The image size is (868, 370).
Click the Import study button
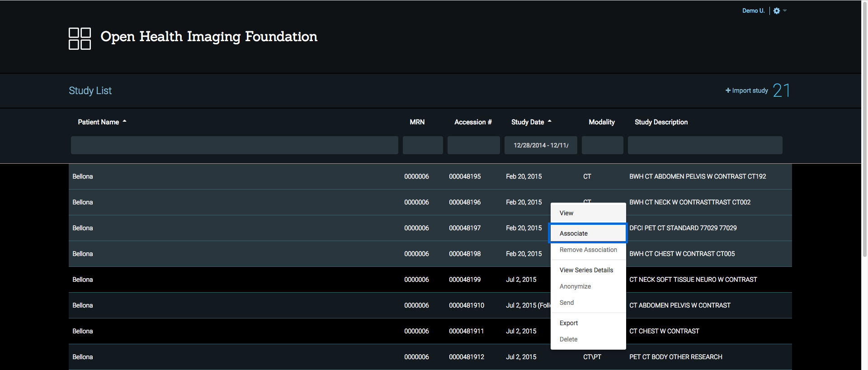(746, 90)
